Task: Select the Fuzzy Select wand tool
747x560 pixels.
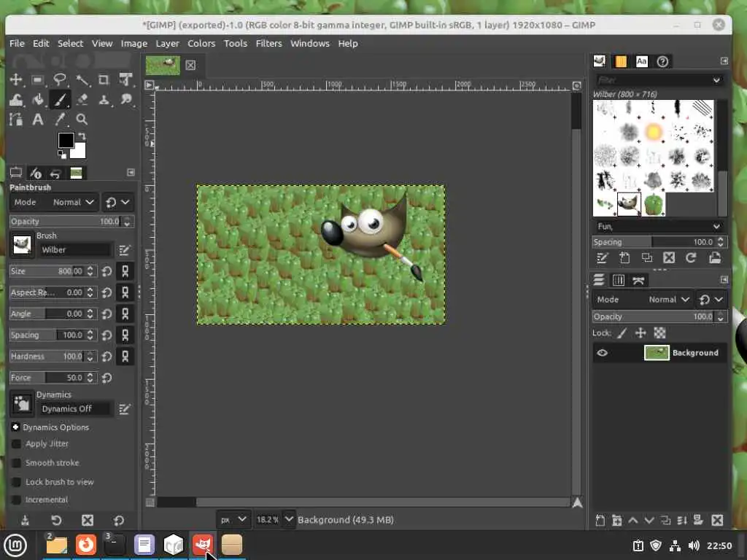Action: (x=82, y=79)
